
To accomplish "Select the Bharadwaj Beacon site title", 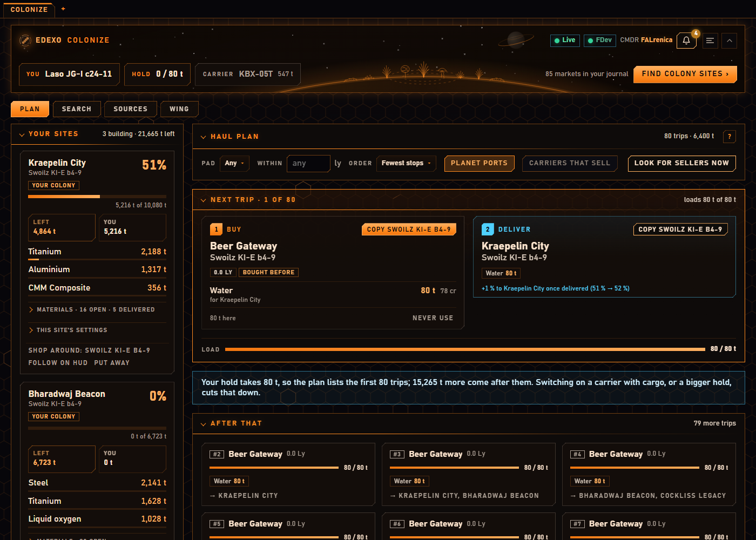I will click(67, 394).
